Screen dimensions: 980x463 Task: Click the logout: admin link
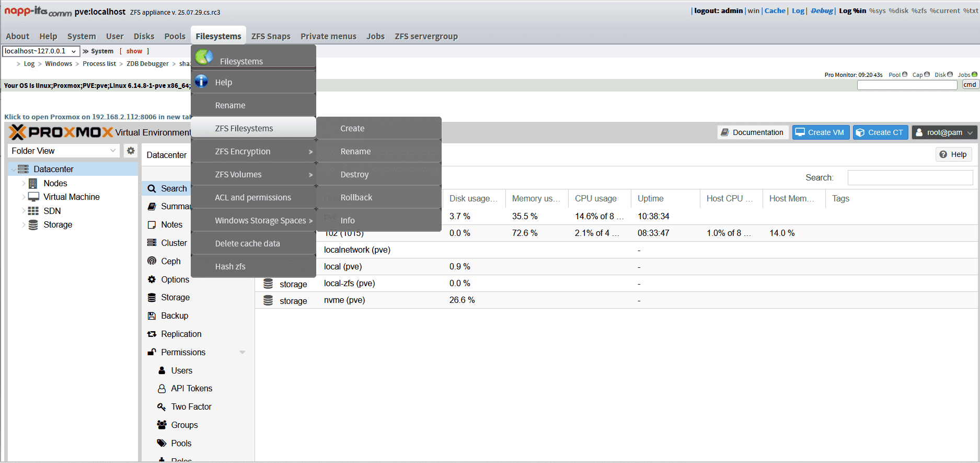pos(718,10)
